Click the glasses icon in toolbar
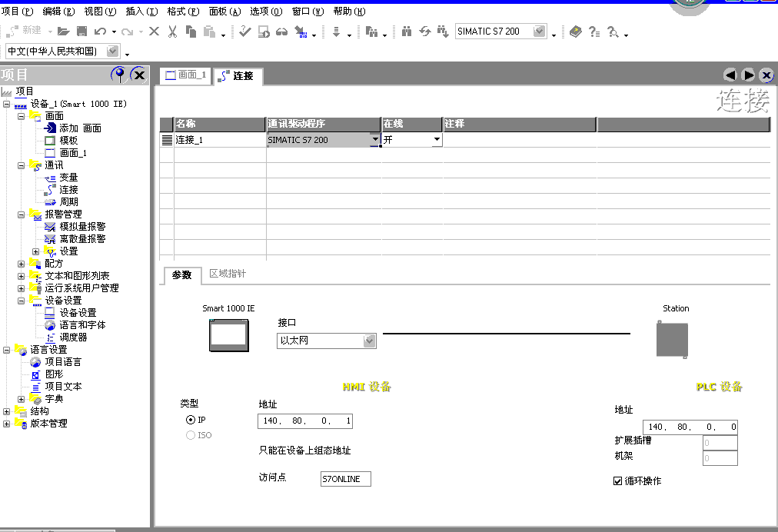Image resolution: width=778 pixels, height=532 pixels. [x=282, y=32]
